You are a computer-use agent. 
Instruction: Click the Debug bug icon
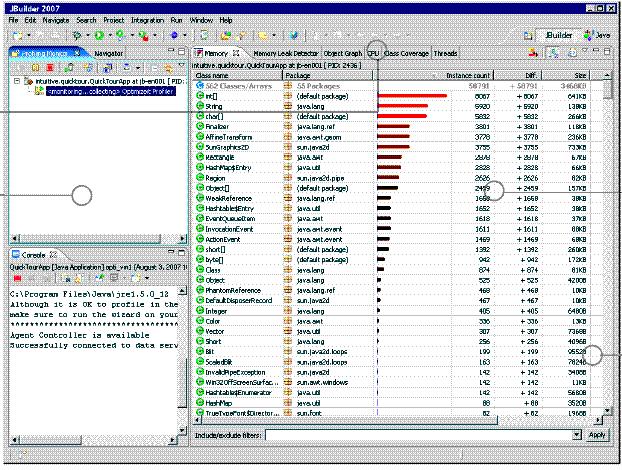pos(77,36)
